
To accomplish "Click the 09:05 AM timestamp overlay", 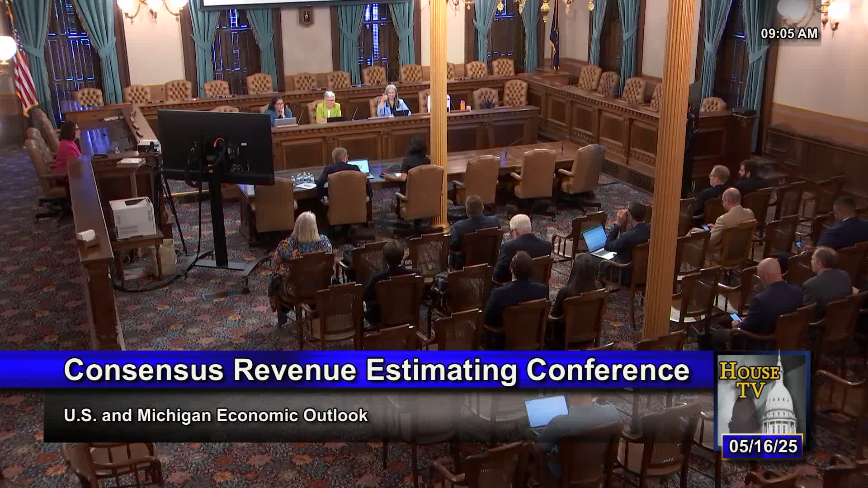I will point(789,33).
